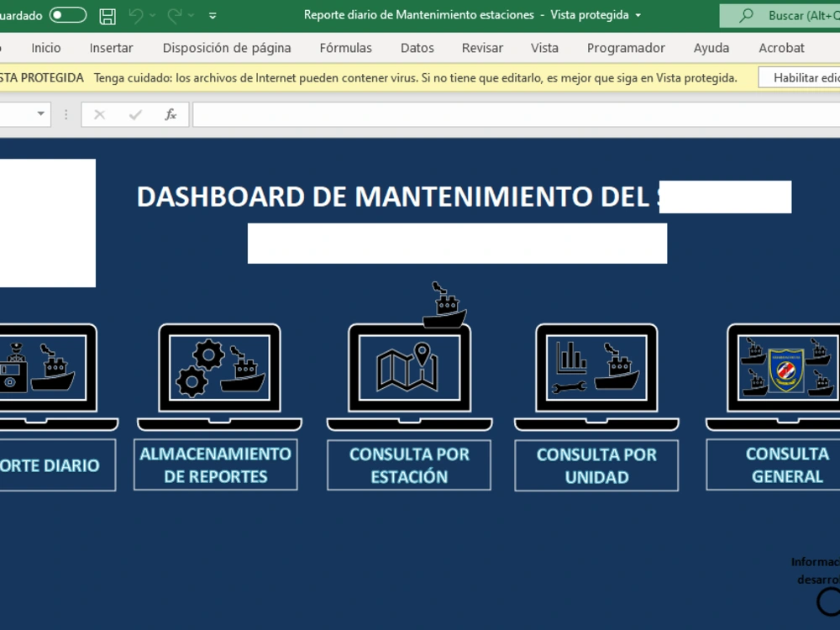
Task: Open the Fórmulas ribbon tab
Action: tap(345, 48)
